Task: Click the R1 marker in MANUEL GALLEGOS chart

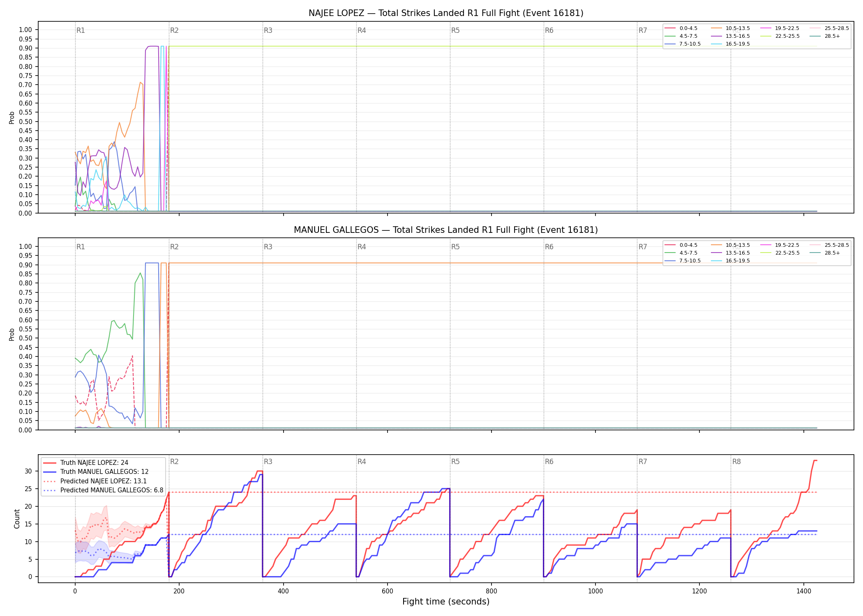Action: (81, 247)
